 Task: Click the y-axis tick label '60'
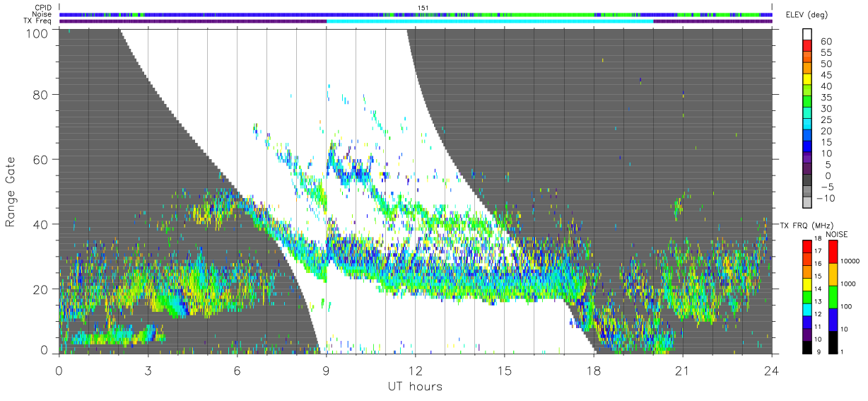pyautogui.click(x=41, y=159)
